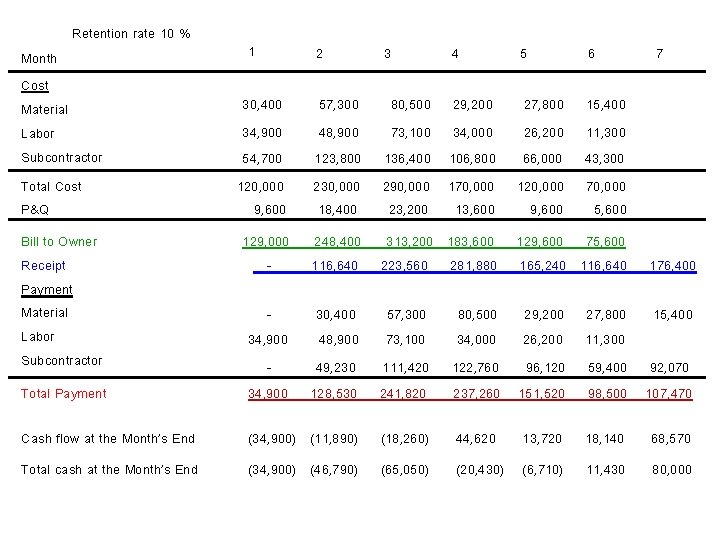Click Total Payment value 237,260
Image resolution: width=720 pixels, height=540 pixels.
(x=476, y=394)
